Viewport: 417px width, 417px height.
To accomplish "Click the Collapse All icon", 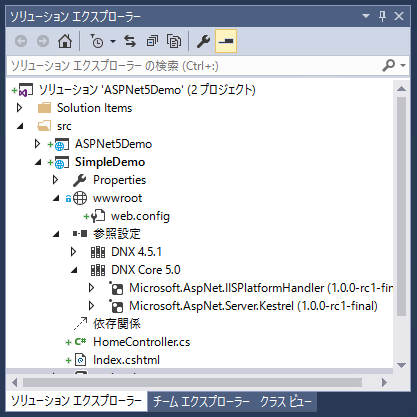I will tap(152, 41).
